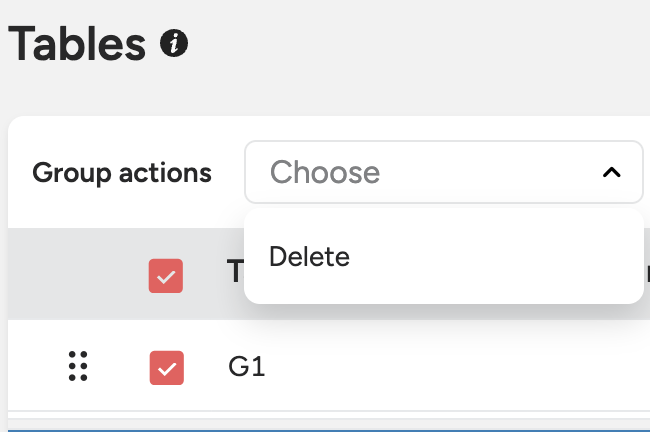Choose the Delete option in the open list
This screenshot has height=432, width=650.
[x=310, y=257]
